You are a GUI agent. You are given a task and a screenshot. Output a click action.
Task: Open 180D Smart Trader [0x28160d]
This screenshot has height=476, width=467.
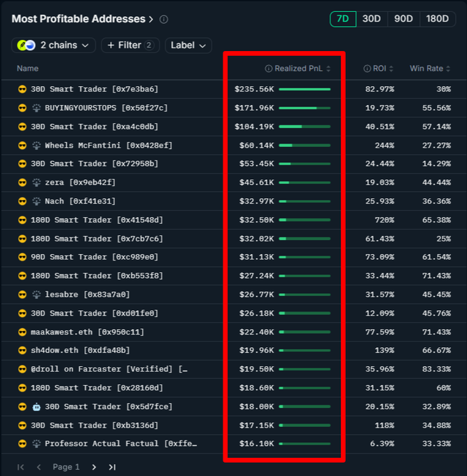[97, 388]
